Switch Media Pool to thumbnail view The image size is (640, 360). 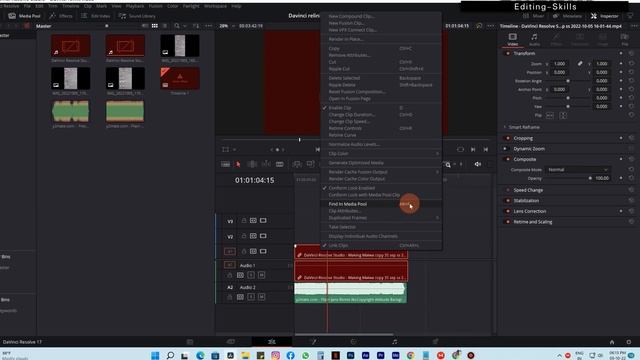coord(155,26)
